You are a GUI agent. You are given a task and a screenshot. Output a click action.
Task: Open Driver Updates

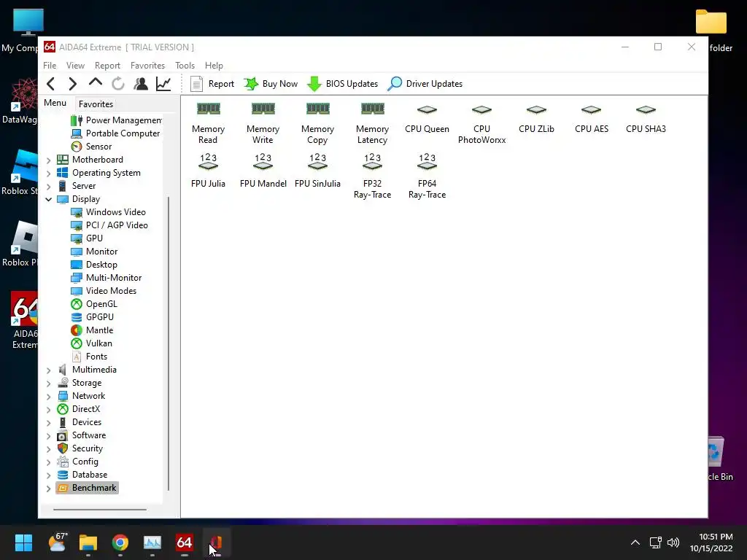(425, 84)
